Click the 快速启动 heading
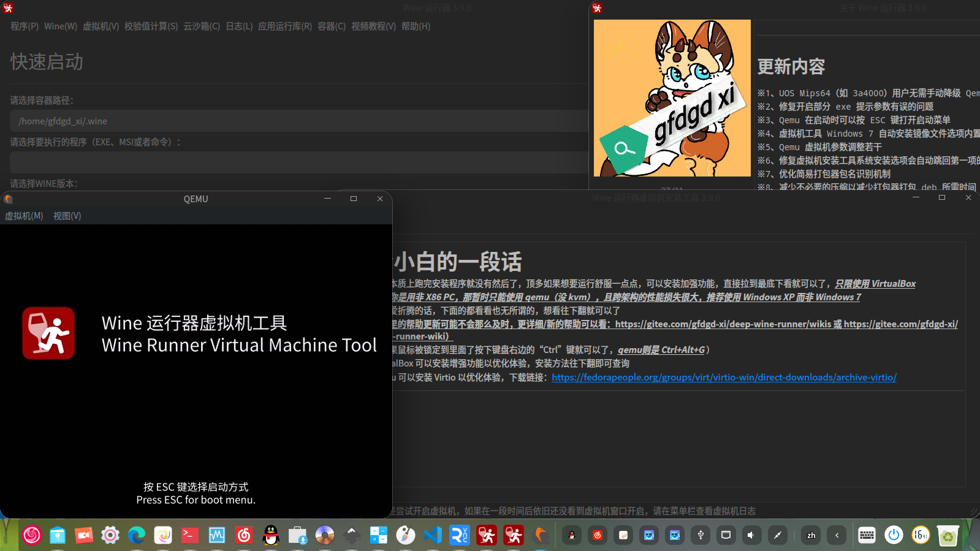The image size is (980, 551). click(47, 62)
